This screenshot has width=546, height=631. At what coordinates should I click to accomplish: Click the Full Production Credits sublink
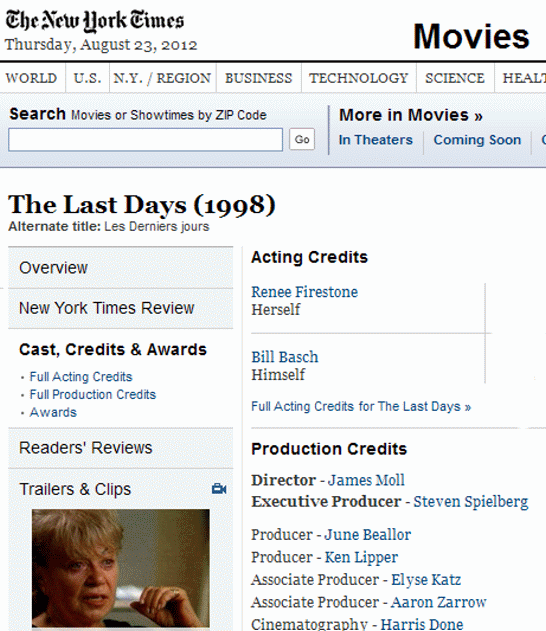point(93,394)
